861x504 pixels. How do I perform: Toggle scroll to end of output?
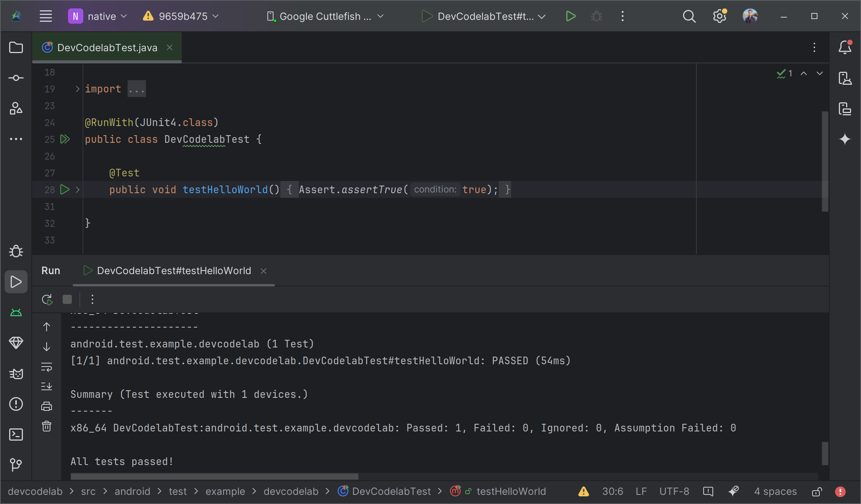47,386
